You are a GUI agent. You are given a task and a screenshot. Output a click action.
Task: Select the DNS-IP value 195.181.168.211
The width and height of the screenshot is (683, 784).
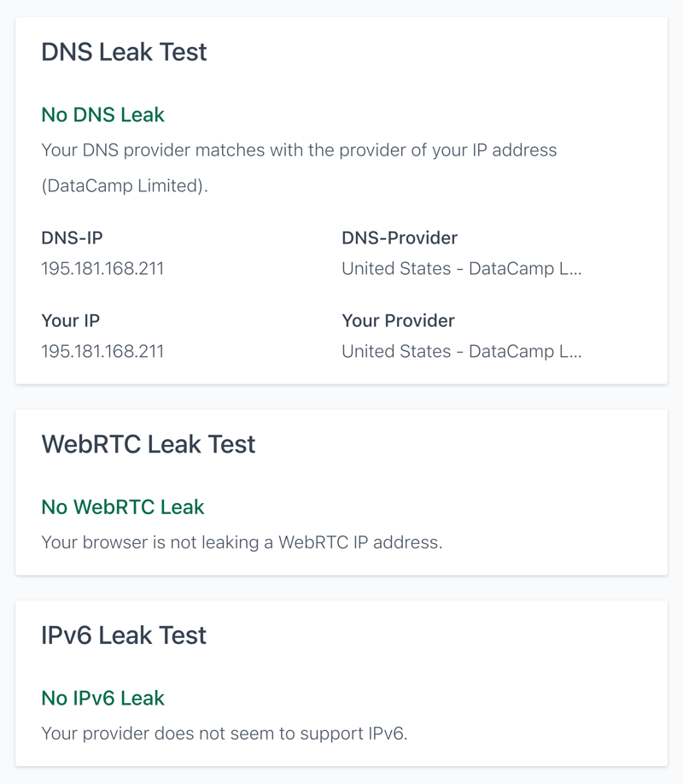pos(102,268)
